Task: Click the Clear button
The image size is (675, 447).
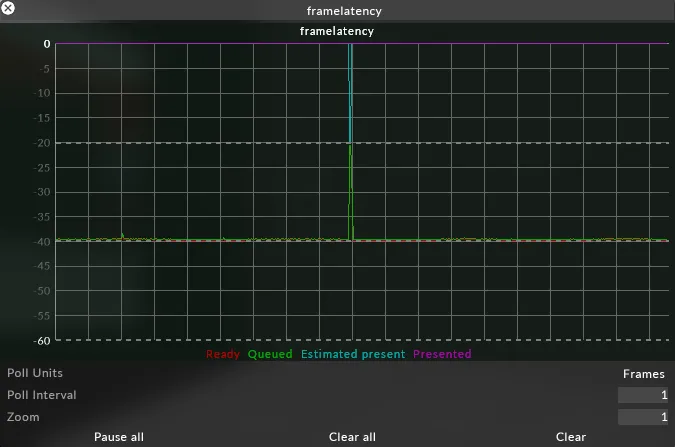Action: tap(570, 437)
